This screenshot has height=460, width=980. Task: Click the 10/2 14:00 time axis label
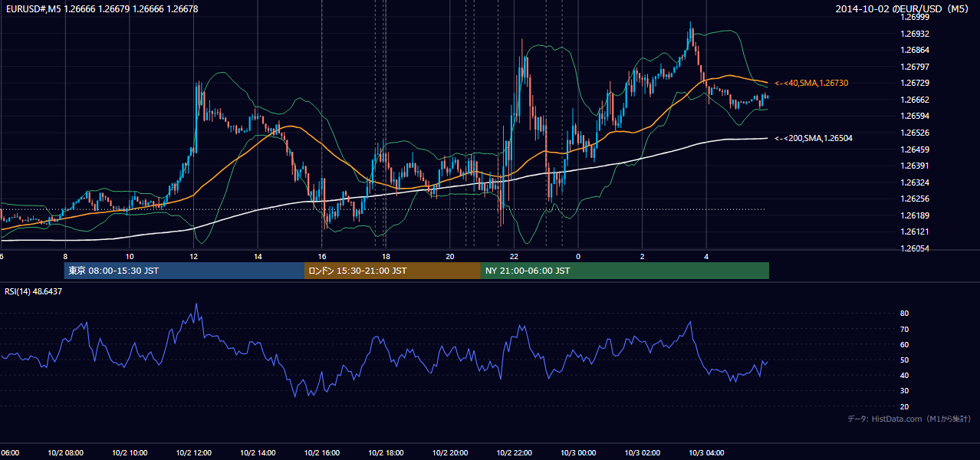(x=258, y=452)
